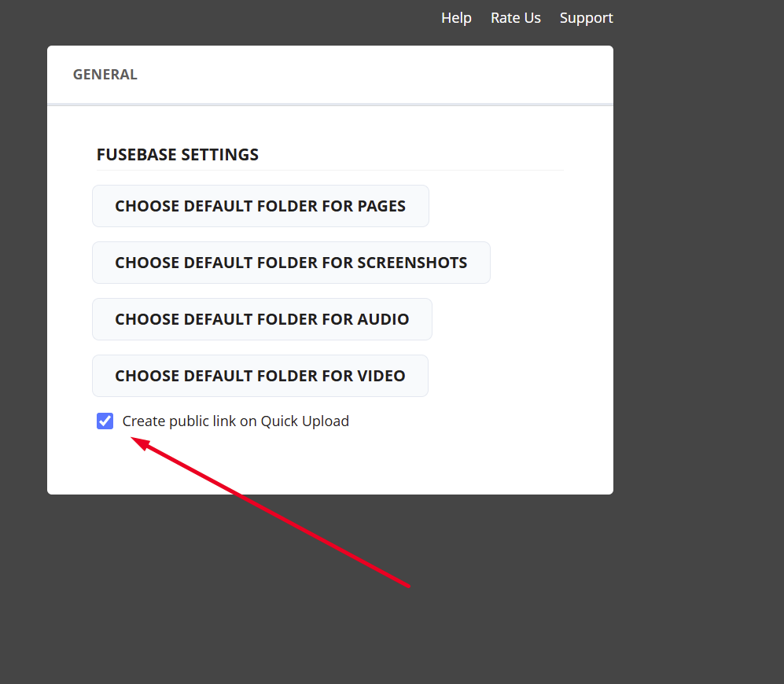Click the 'Create public link on Quick Upload' label text

[x=235, y=421]
